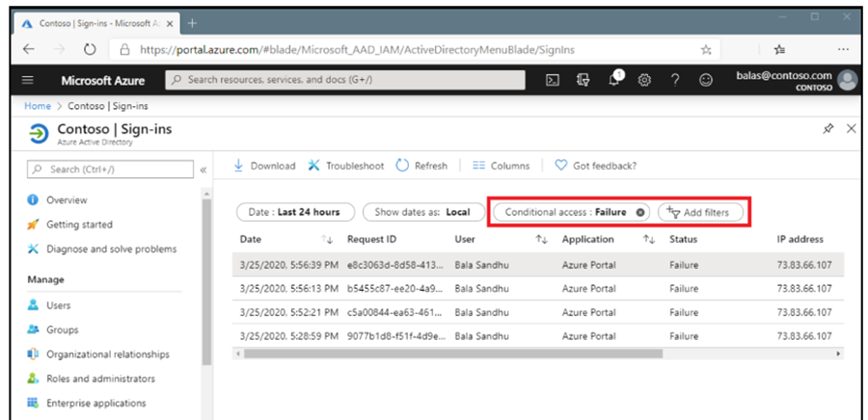Close the Contoso | Sign-ins browser tab
This screenshot has height=420, width=868.
170,24
